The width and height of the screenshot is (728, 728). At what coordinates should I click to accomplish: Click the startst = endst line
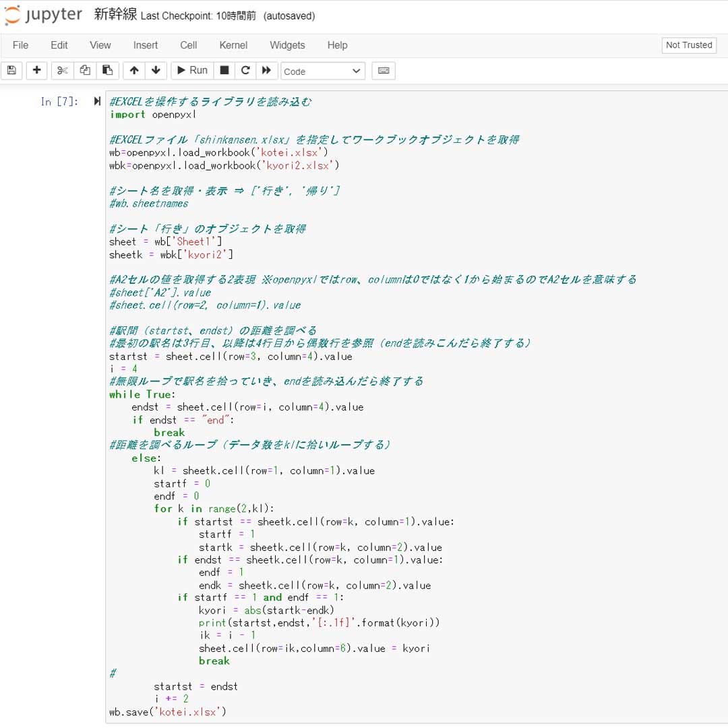click(x=196, y=687)
